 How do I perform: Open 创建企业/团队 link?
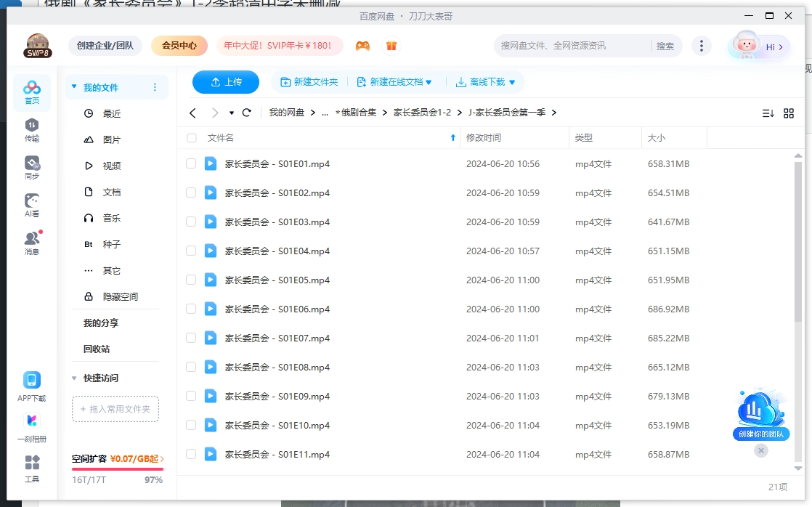tap(104, 45)
